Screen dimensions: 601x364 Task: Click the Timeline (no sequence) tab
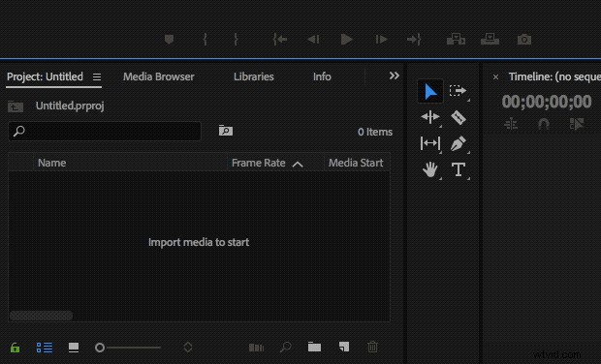[554, 76]
